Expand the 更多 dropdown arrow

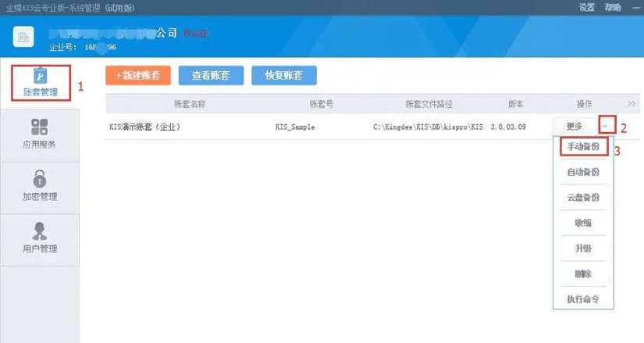coord(607,126)
